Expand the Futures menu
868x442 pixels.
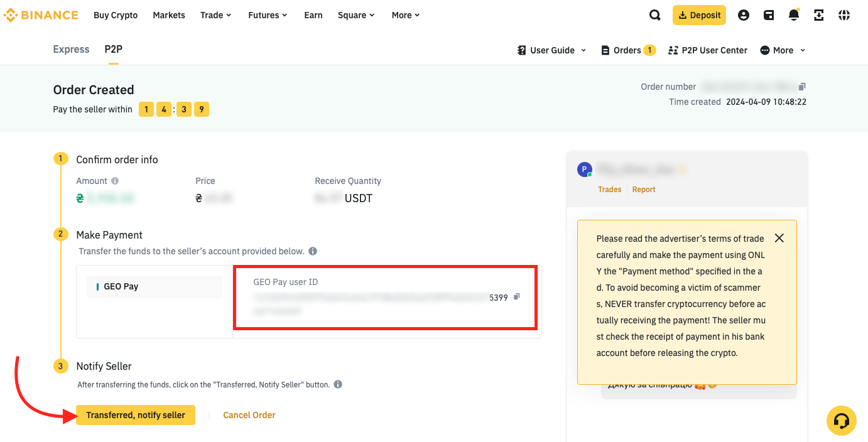point(268,15)
